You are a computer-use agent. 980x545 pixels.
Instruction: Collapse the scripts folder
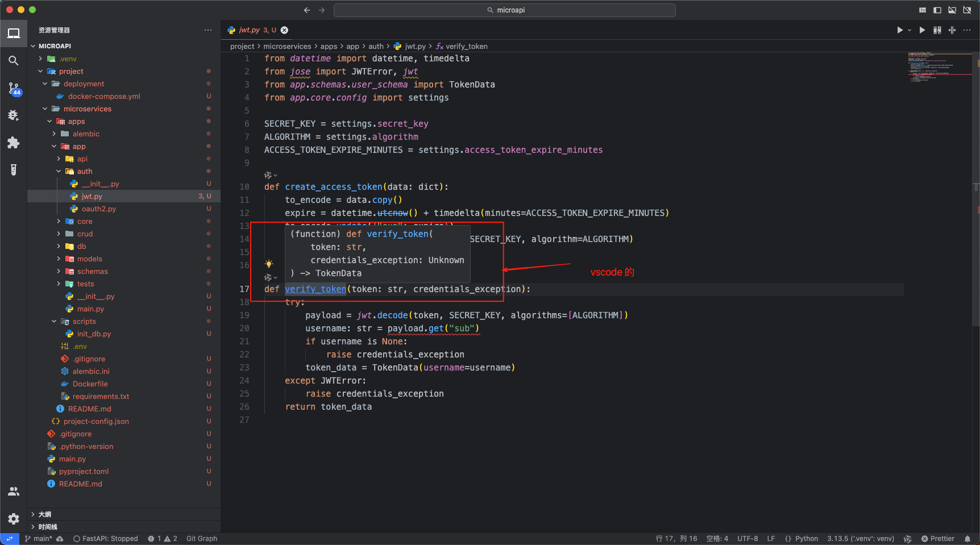(54, 322)
